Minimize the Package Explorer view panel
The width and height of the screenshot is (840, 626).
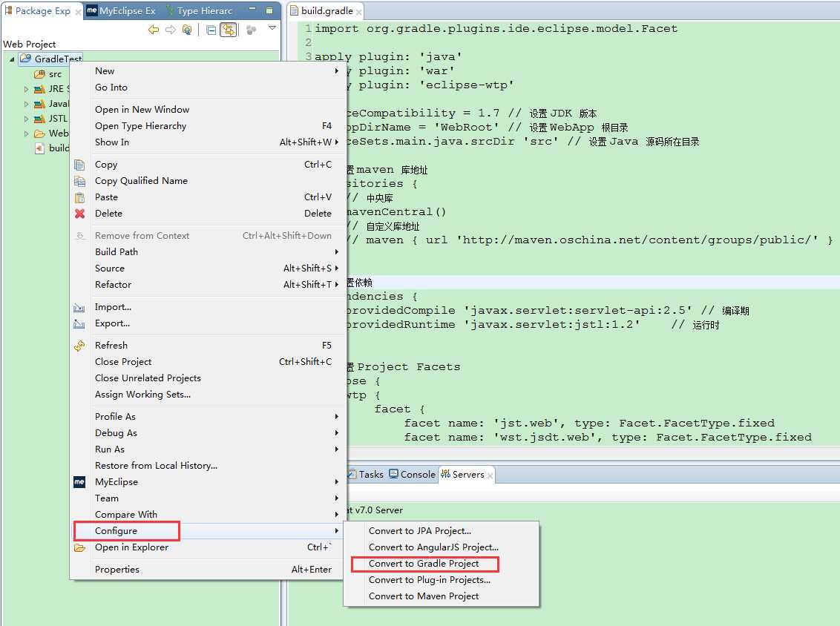click(253, 10)
